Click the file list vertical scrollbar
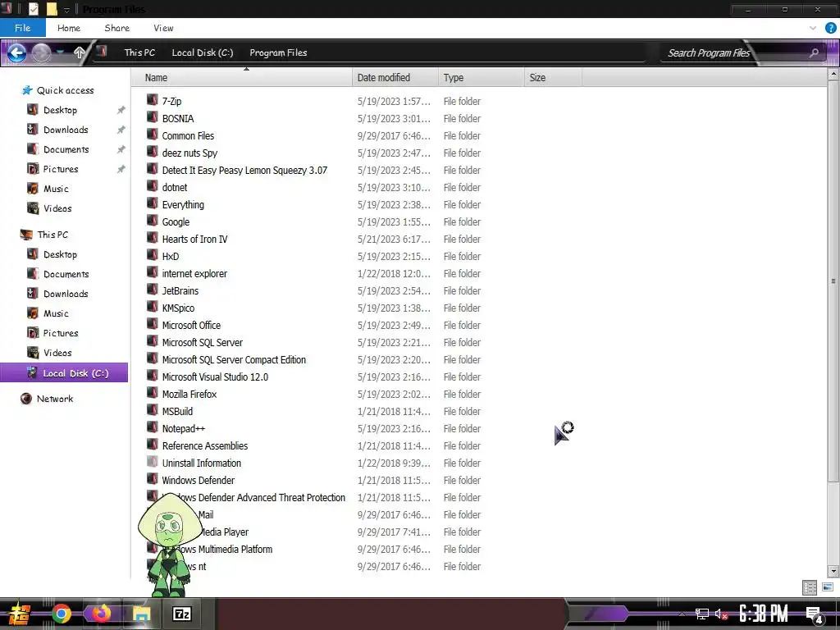Image resolution: width=840 pixels, height=630 pixels. [833, 281]
